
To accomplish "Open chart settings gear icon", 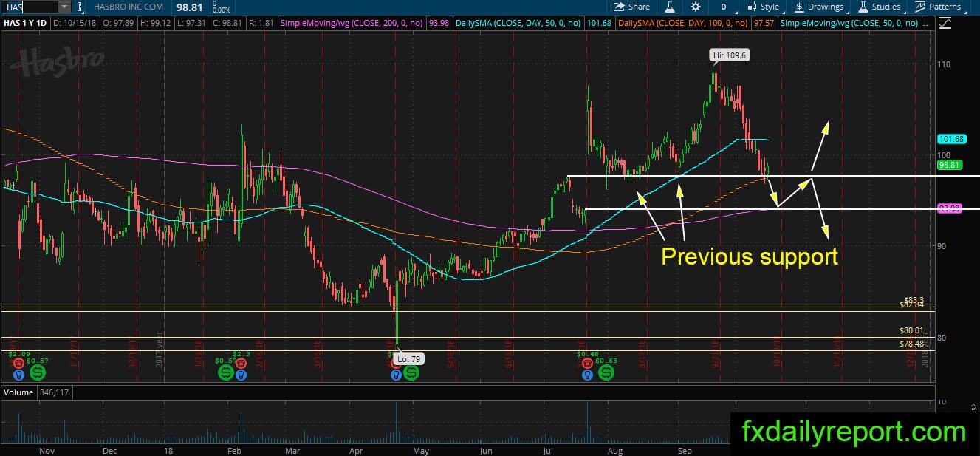I will [x=695, y=7].
